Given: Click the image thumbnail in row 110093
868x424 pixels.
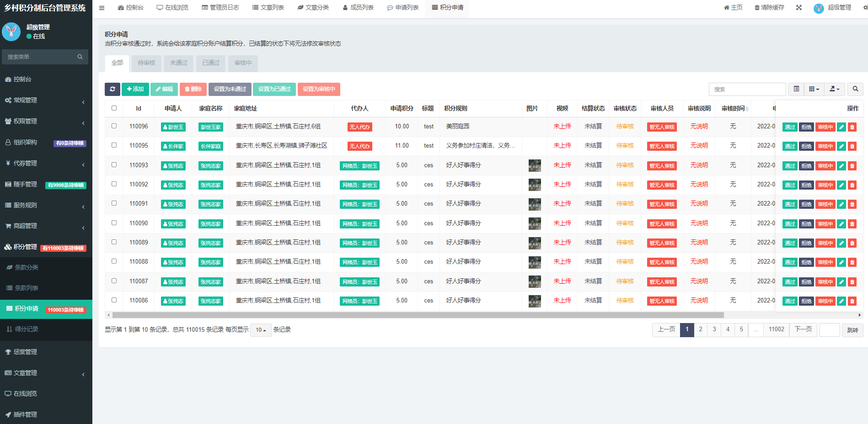Looking at the screenshot, I should (535, 165).
